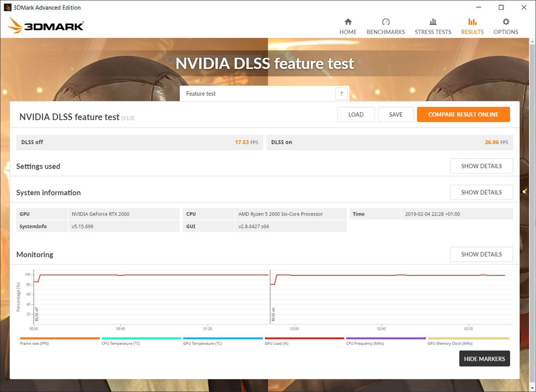Open the Options tab
Image resolution: width=536 pixels, height=392 pixels.
pyautogui.click(x=506, y=26)
